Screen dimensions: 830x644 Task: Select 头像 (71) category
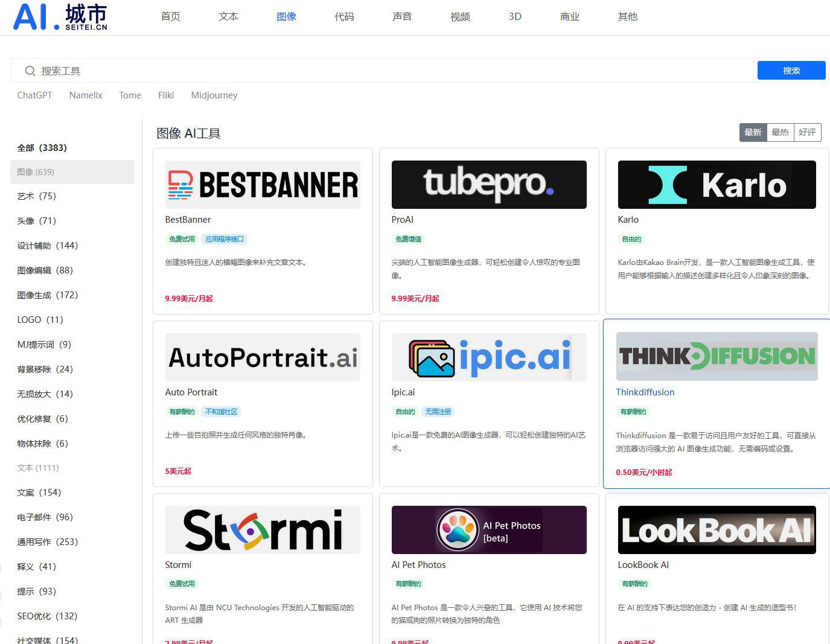point(36,221)
